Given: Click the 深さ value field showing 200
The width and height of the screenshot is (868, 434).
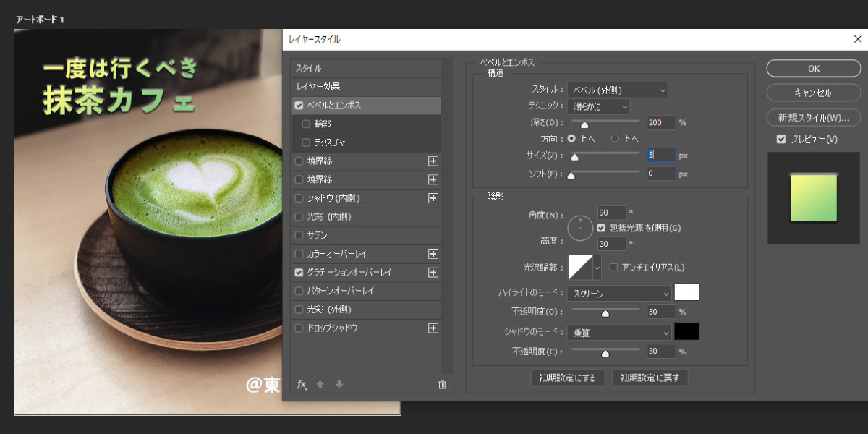Looking at the screenshot, I should [x=661, y=123].
